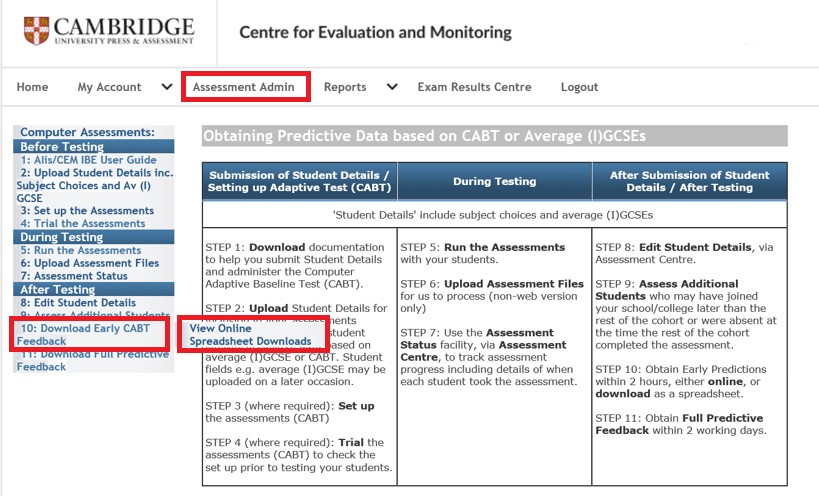
Task: Click STEP 11 Full Predictive Feedback text
Action: pos(681,424)
